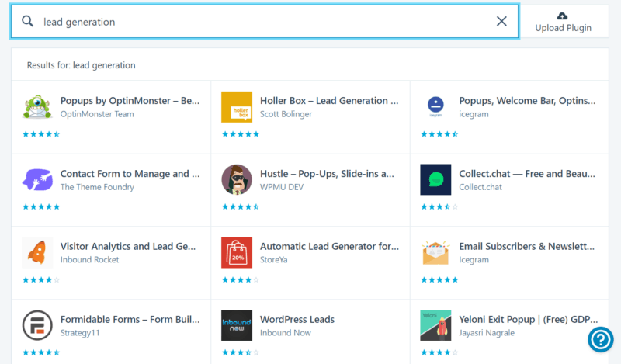Select the StoreYa red shopping bag icon
Image resolution: width=621 pixels, height=364 pixels.
[237, 253]
